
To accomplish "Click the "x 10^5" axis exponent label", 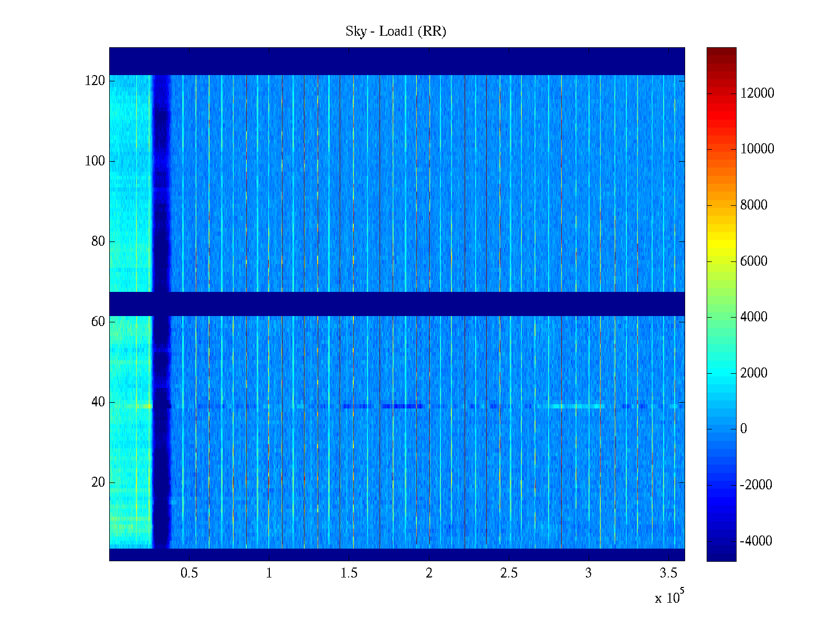I will [669, 597].
